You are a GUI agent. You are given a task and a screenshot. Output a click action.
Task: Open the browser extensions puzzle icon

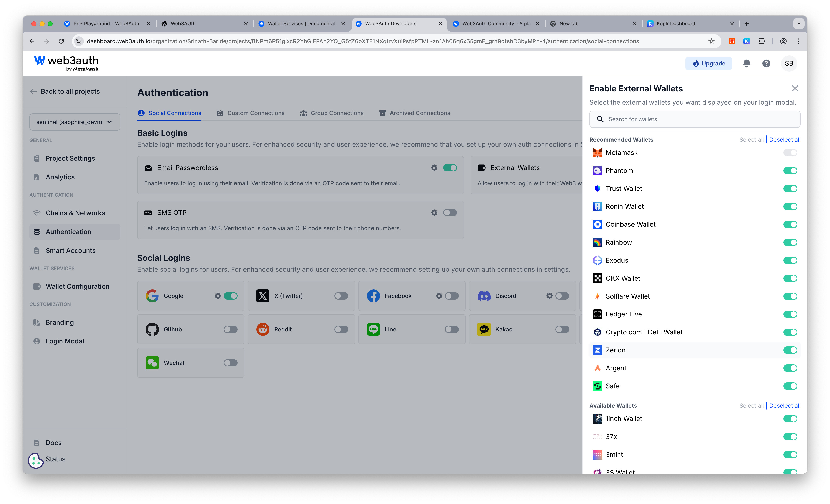[x=761, y=41]
